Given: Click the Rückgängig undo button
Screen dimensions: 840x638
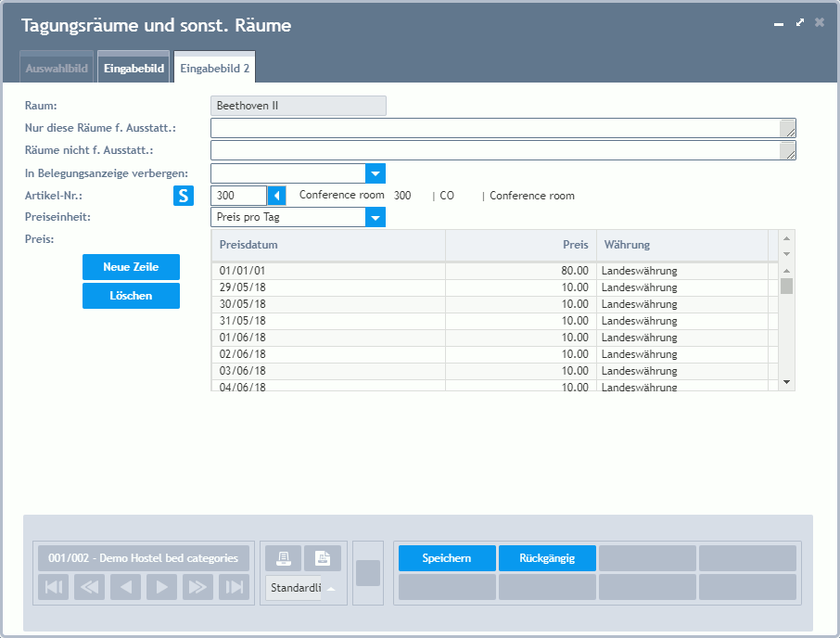Looking at the screenshot, I should [x=547, y=558].
